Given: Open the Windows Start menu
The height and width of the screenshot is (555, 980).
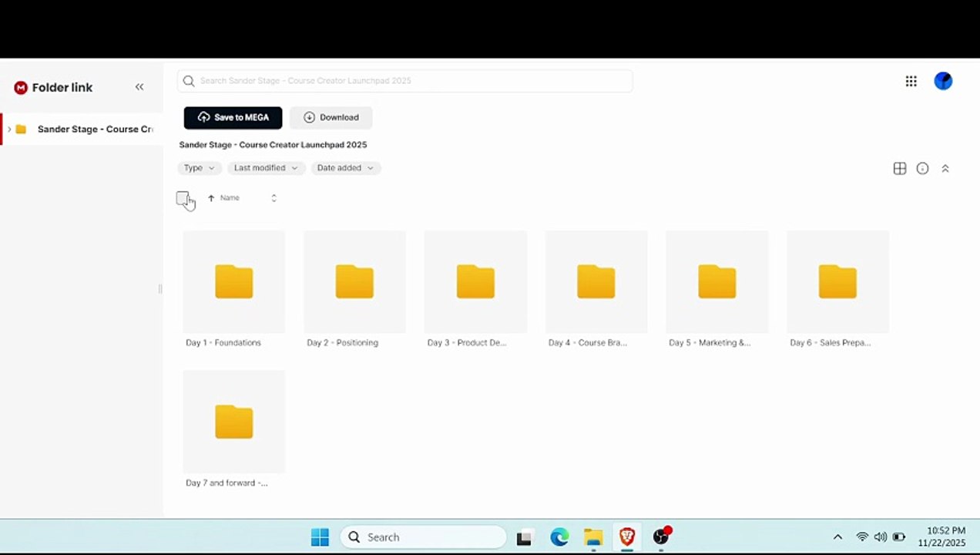Looking at the screenshot, I should pos(320,537).
